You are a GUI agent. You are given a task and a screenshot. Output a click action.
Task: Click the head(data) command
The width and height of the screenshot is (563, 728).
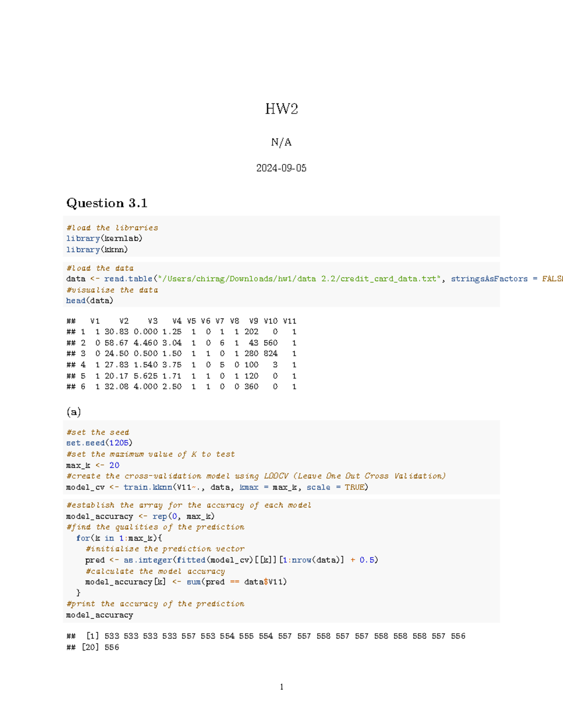coord(90,300)
